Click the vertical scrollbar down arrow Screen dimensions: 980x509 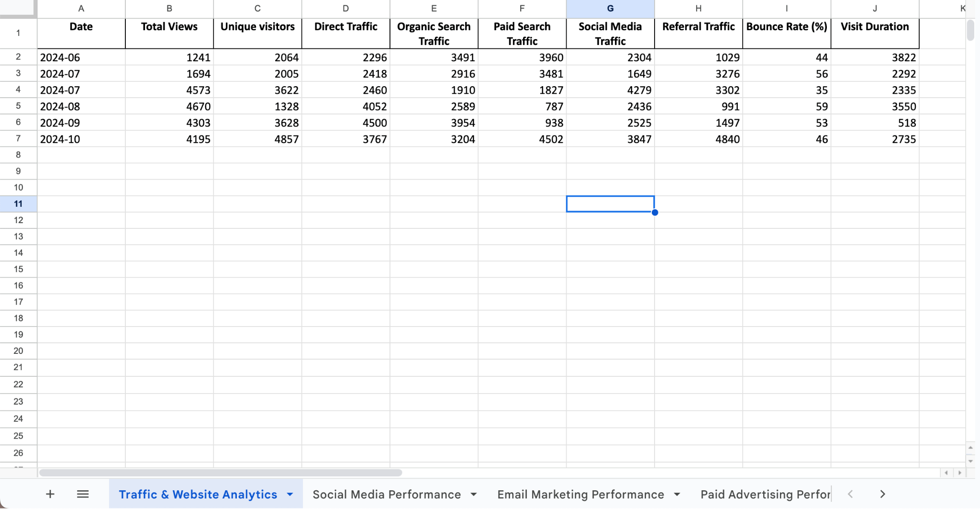971,460
